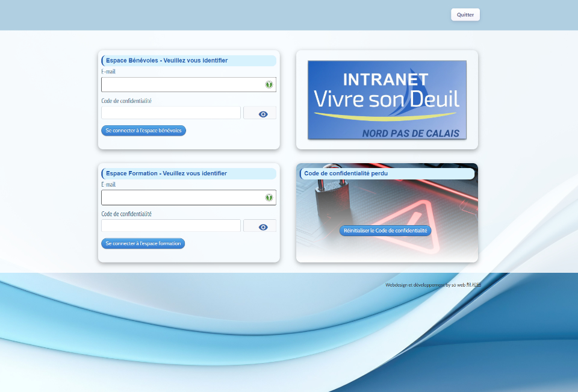Select the Espace Bénévoles section title

(x=166, y=60)
